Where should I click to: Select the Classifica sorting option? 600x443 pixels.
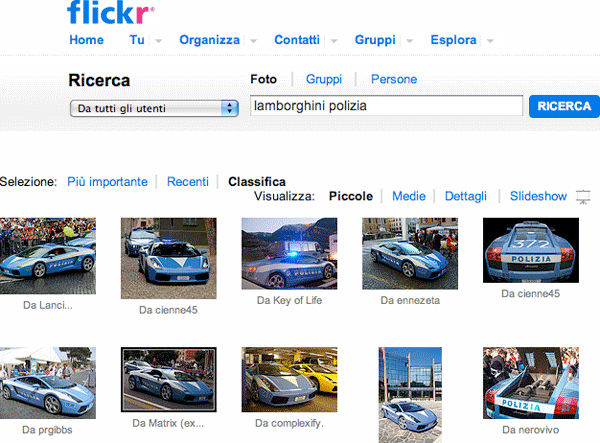tap(257, 182)
